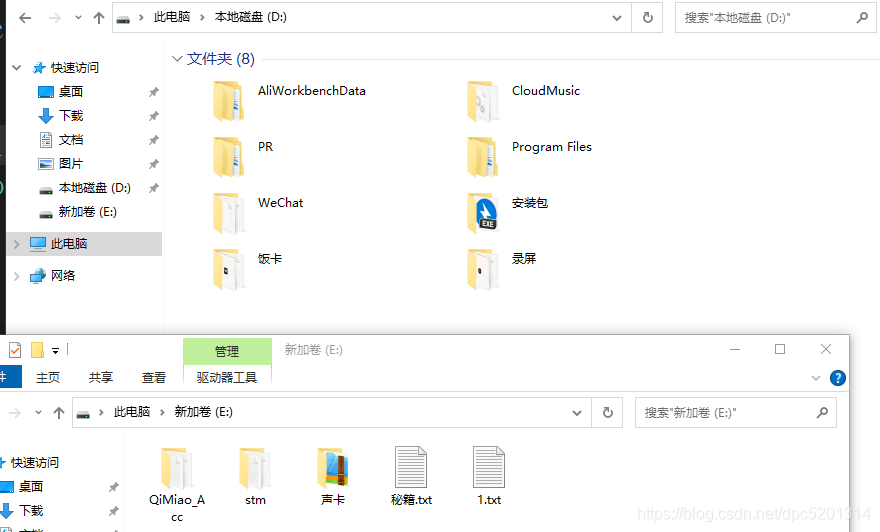Open the WeChat folder icon

[229, 213]
